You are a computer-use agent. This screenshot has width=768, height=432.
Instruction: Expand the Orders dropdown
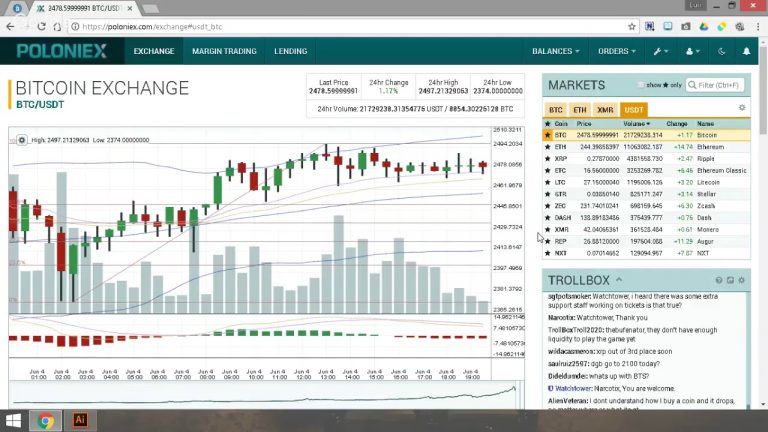tap(617, 51)
